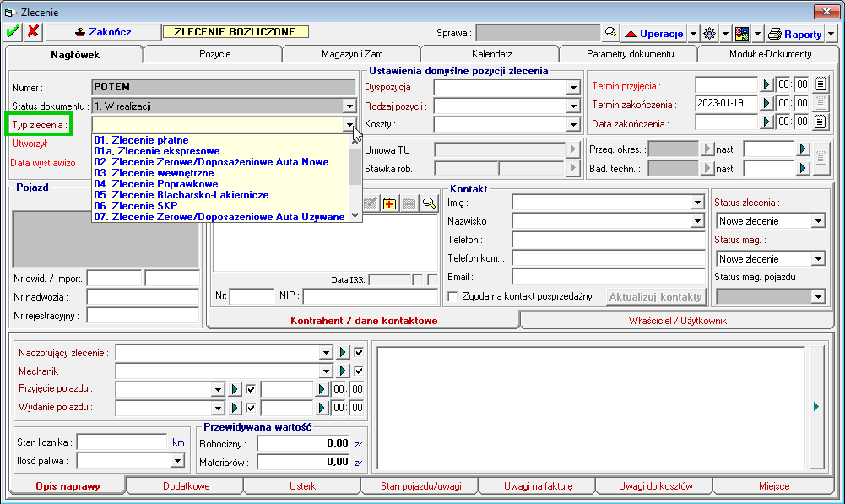Click the arrow icon next to Mechanik field
The image size is (845, 504).
(344, 371)
